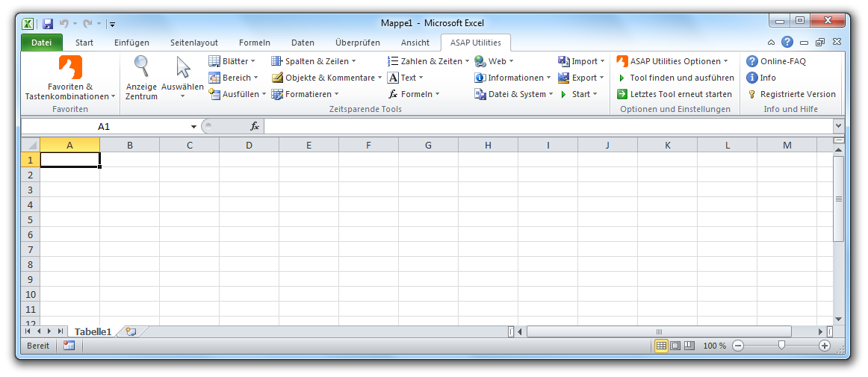Open the Datei tab
The width and height of the screenshot is (868, 377).
click(42, 43)
